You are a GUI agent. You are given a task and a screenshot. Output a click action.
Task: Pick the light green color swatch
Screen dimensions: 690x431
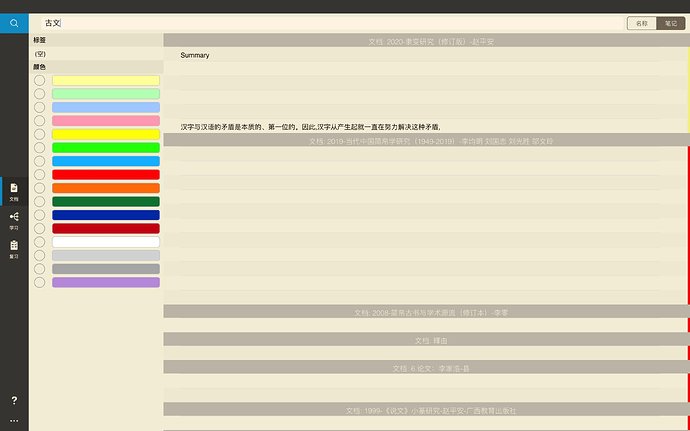(106, 94)
